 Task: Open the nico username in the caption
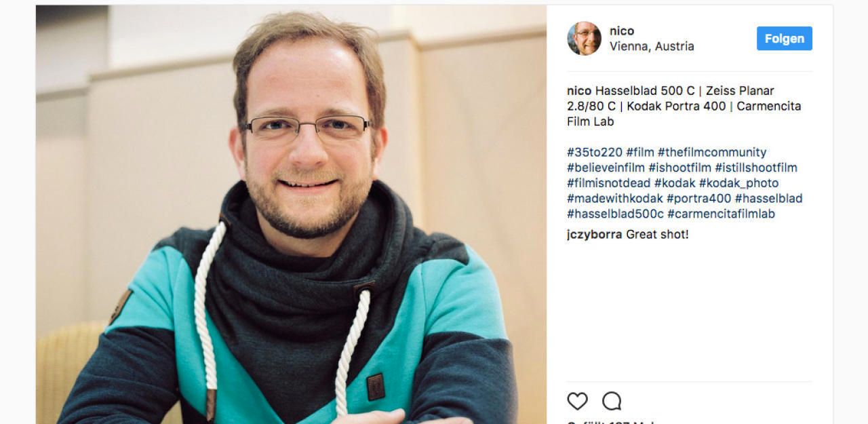[x=579, y=91]
